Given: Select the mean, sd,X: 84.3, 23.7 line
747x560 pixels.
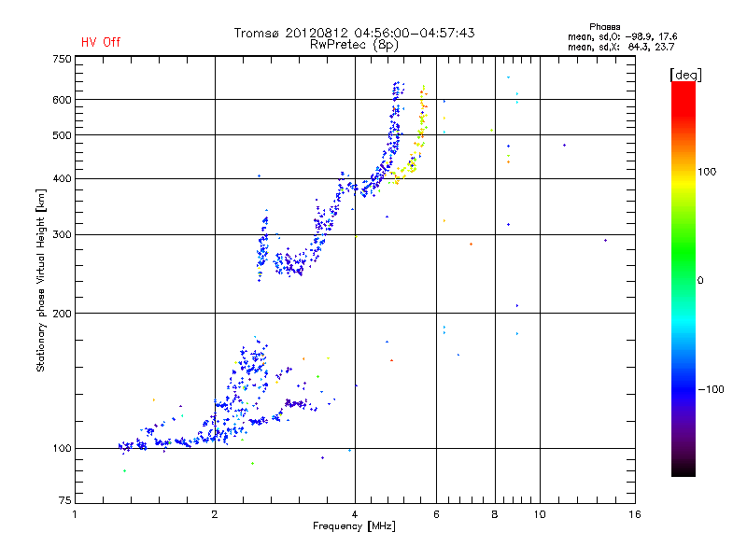Looking at the screenshot, I should click(621, 47).
